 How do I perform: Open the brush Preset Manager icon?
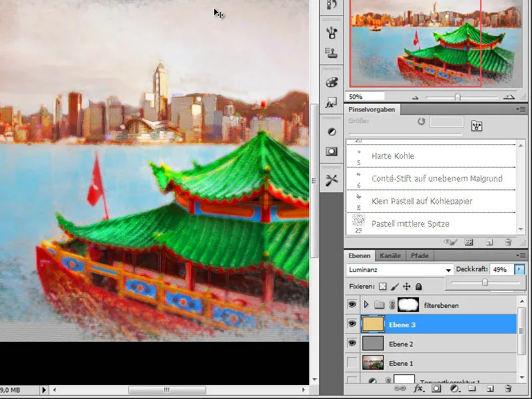point(469,242)
